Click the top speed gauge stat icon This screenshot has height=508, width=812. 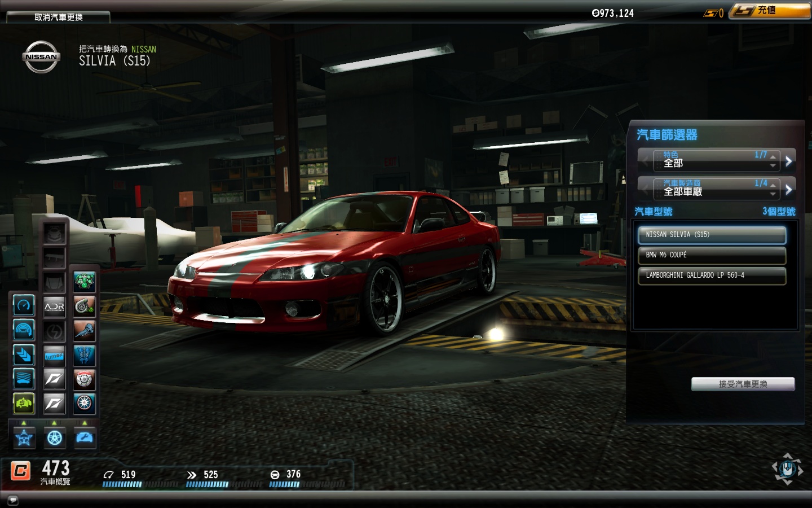pos(108,475)
